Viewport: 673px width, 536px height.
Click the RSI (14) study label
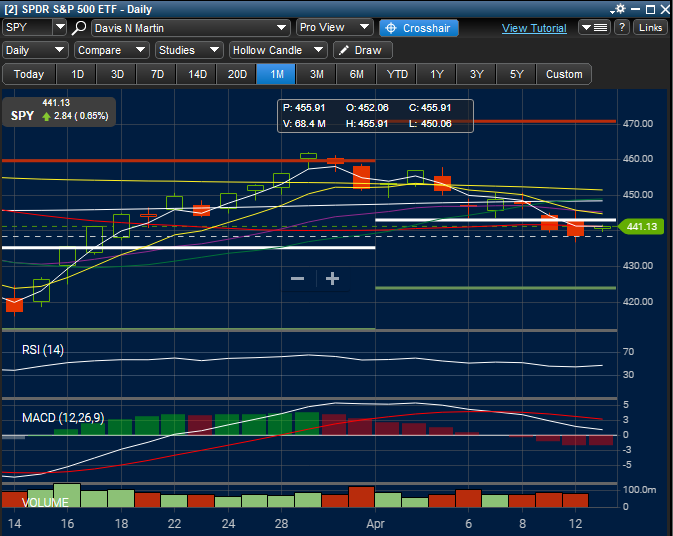[x=43, y=350]
